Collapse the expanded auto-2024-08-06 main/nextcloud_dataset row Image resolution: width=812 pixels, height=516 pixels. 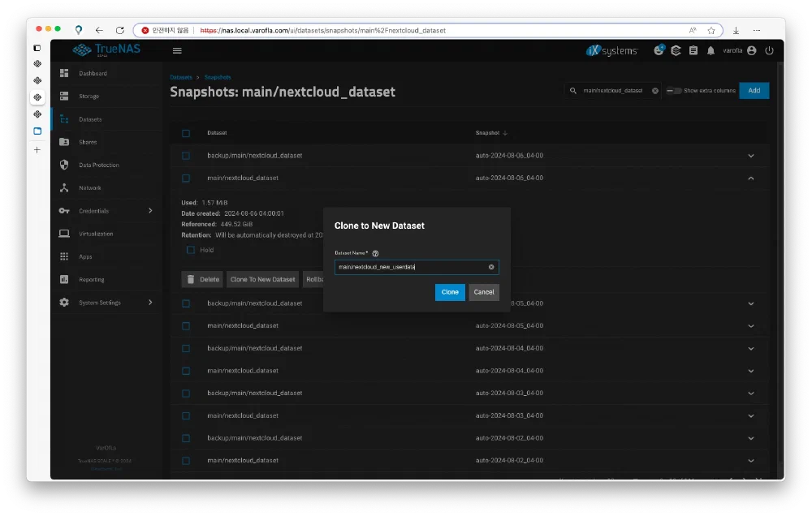tap(750, 178)
